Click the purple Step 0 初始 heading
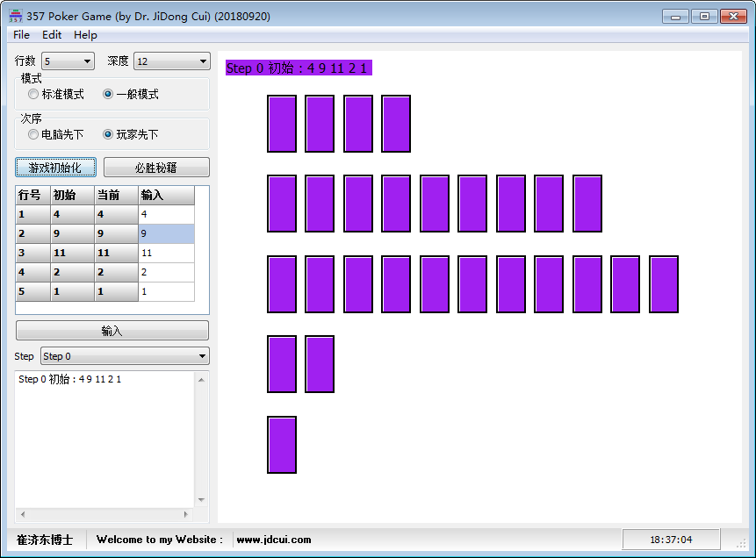 coord(299,68)
